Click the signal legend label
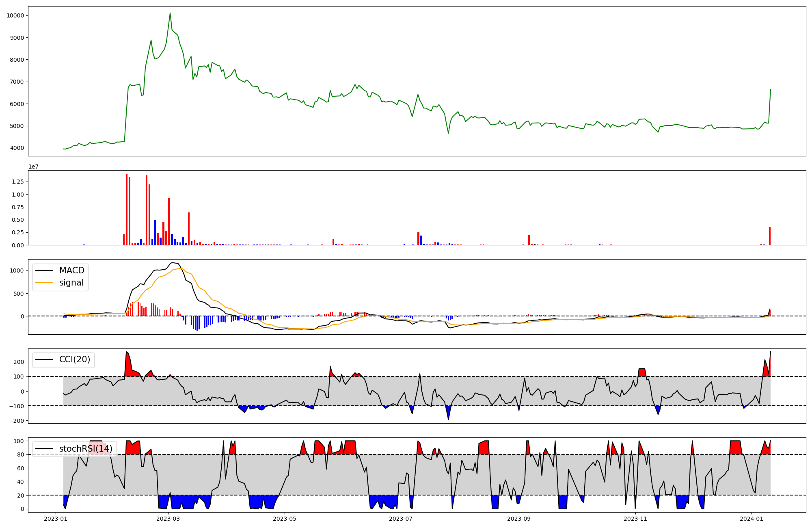This screenshot has width=812, height=528. click(71, 283)
